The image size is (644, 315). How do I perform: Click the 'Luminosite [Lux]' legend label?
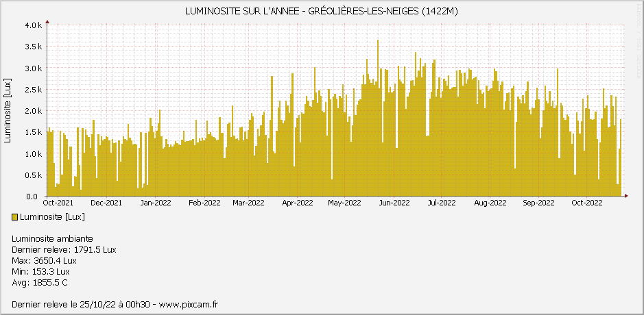point(53,217)
